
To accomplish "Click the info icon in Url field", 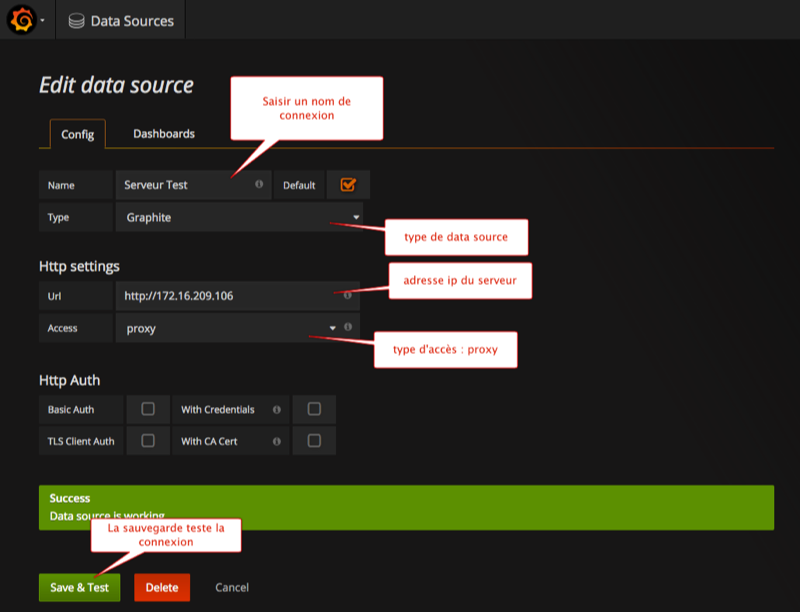I will (x=347, y=296).
